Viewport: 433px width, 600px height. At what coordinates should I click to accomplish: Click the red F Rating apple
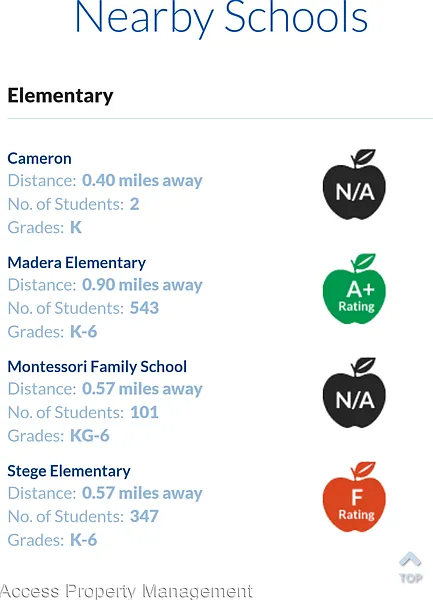click(354, 497)
